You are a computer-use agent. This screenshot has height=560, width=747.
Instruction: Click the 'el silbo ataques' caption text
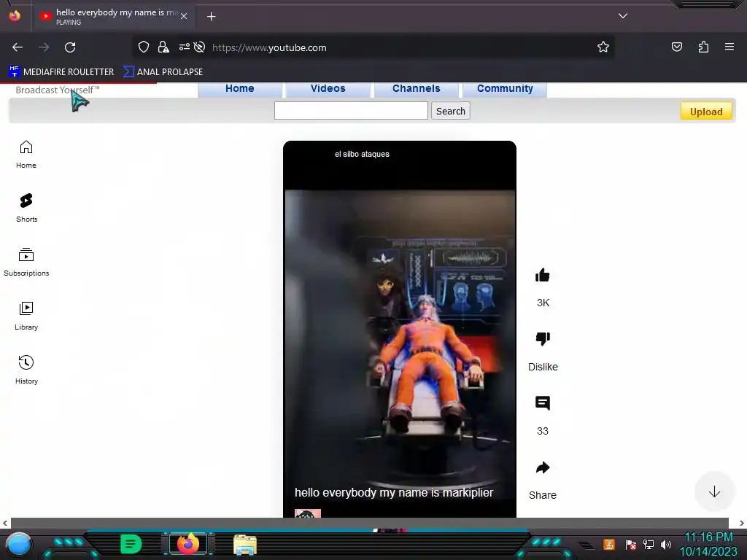tap(362, 155)
